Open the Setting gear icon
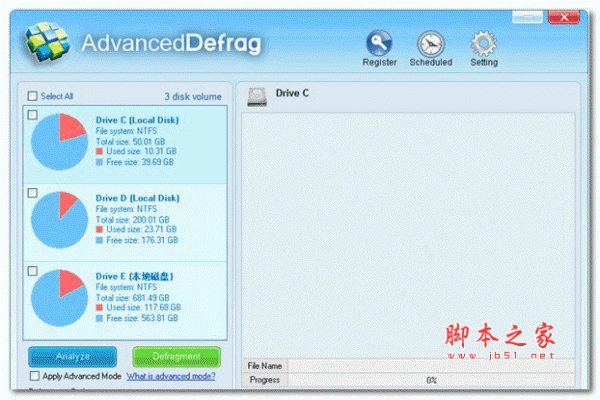Screen dimensions: 600x400 [x=484, y=43]
